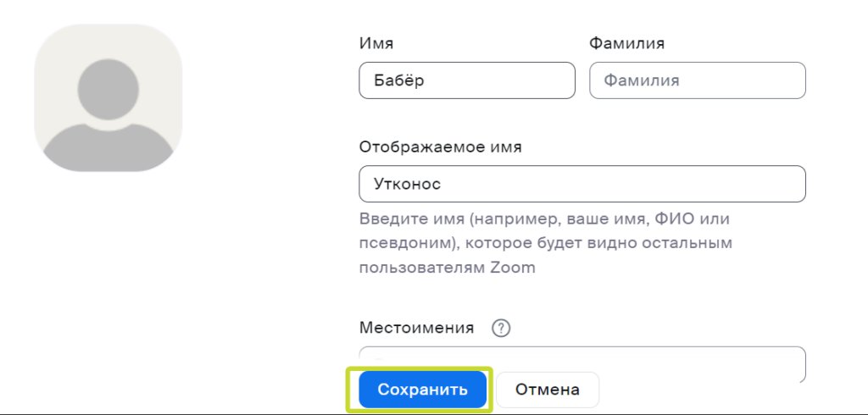Save changes with the Сохранить button
Image resolution: width=868 pixels, height=415 pixels.
click(x=422, y=390)
